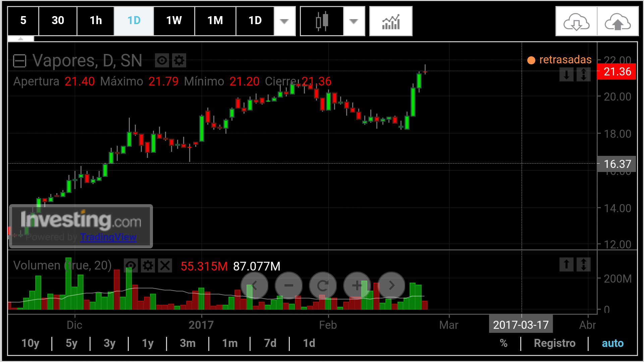Toggle the auto scale option

point(612,343)
